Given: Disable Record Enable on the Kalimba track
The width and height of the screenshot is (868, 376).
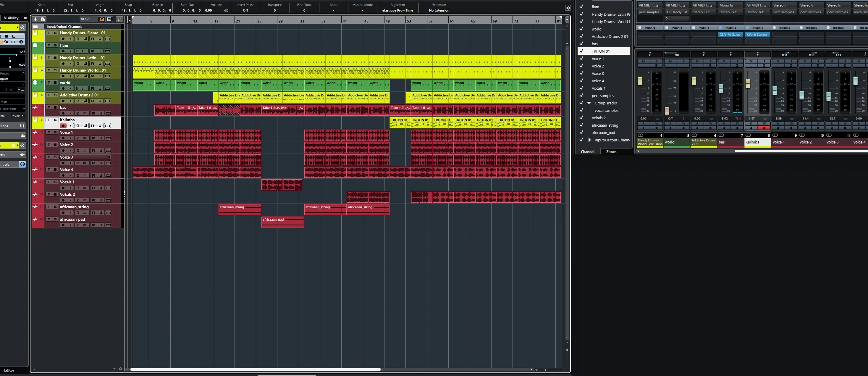Looking at the screenshot, I should (63, 126).
